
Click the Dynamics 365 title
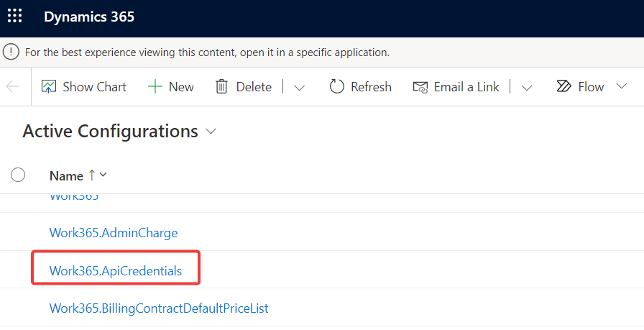89,17
